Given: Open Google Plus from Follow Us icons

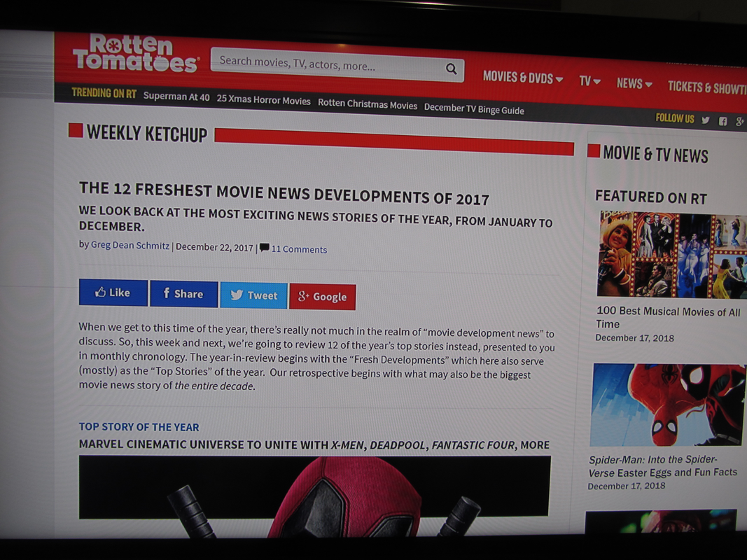Looking at the screenshot, I should [739, 121].
